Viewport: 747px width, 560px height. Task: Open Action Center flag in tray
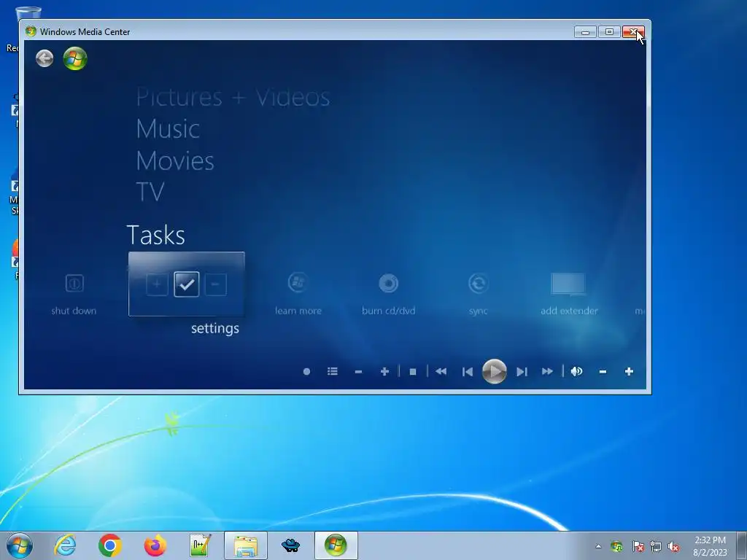pos(638,547)
